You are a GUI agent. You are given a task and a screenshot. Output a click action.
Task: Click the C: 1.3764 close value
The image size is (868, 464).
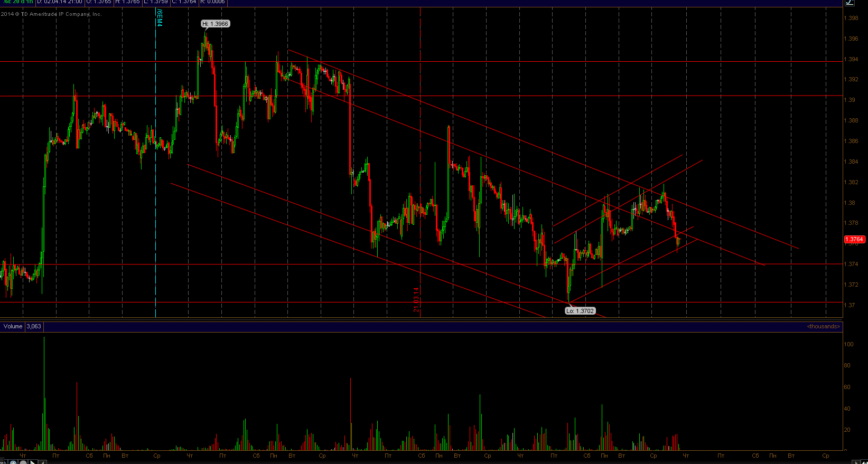(184, 2)
